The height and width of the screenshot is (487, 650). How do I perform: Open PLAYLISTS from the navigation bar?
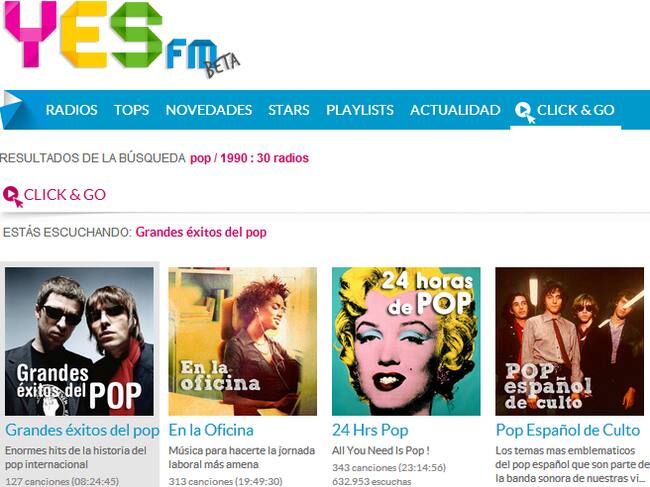(360, 110)
